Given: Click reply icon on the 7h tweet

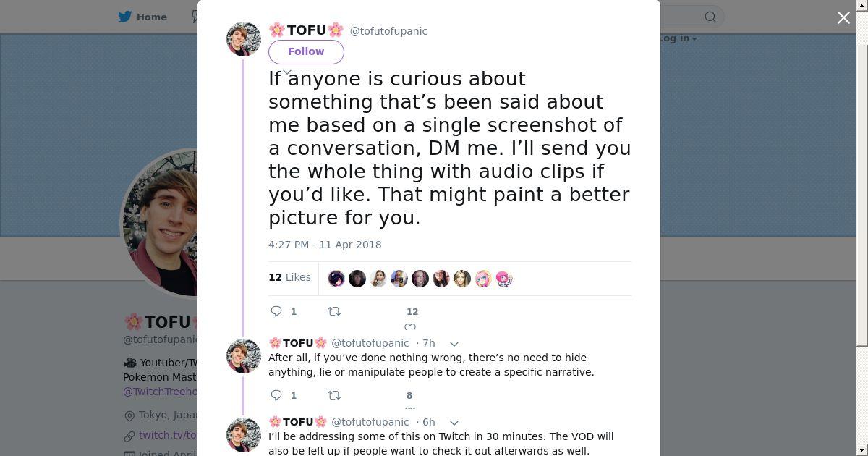Looking at the screenshot, I should pyautogui.click(x=276, y=395).
